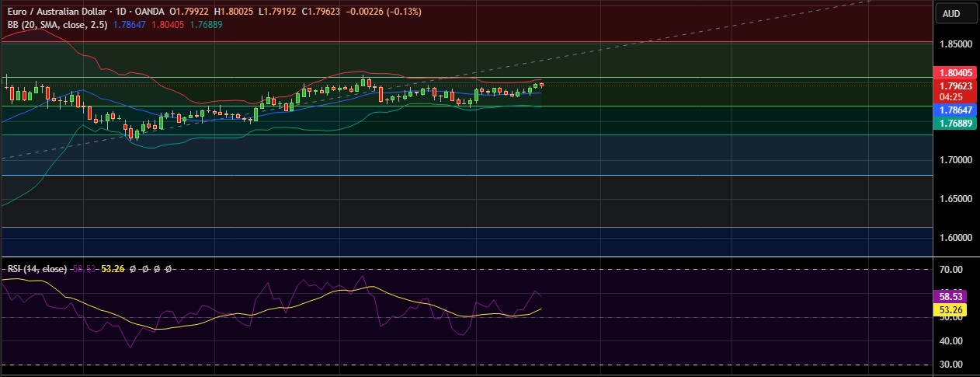Click the purple 58.53 RSI axis label
Image resolution: width=980 pixels, height=377 pixels.
point(951,297)
